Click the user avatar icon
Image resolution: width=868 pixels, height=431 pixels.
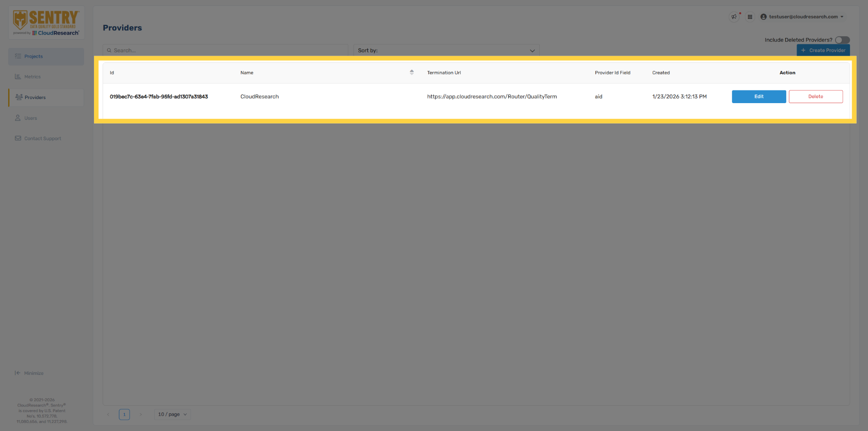[x=763, y=17]
